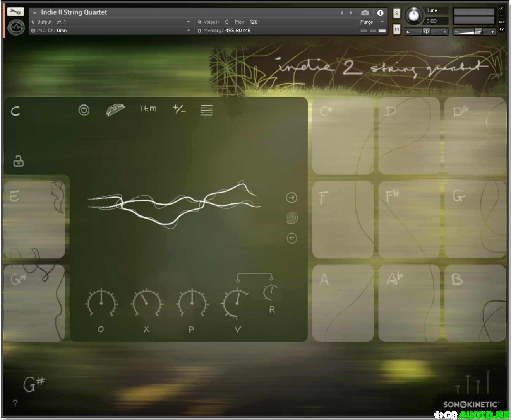Minimize the instrument header view
Screen dimensions: 511x420
pos(502,15)
